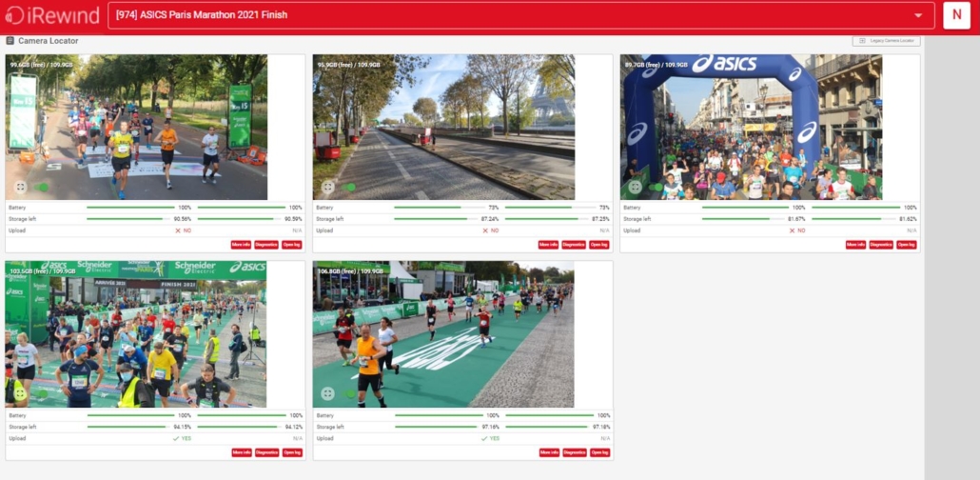Click the 94.12% storage value
The height and width of the screenshot is (480, 980).
click(294, 427)
